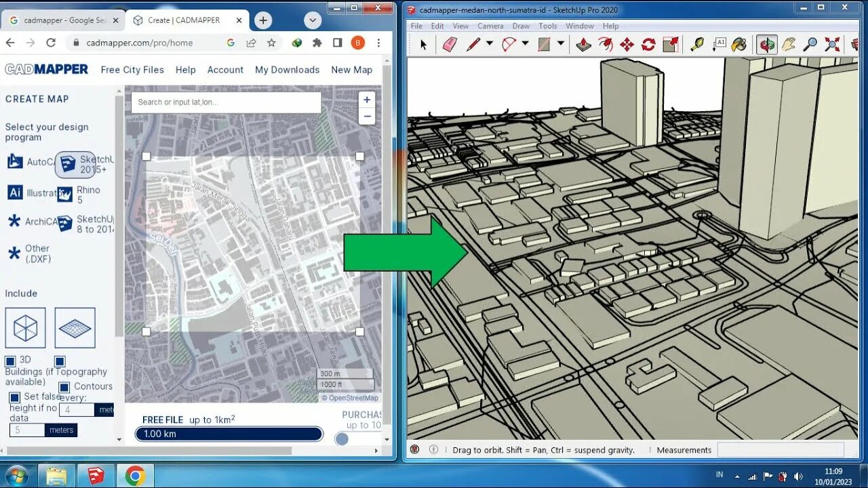Viewport: 868px width, 488px height.
Task: Activate the Orbit tool in SketchUp
Action: (x=767, y=45)
